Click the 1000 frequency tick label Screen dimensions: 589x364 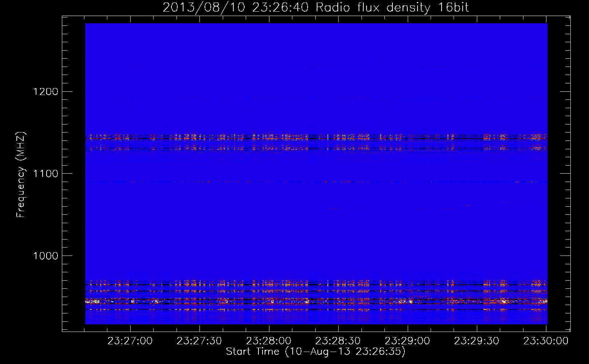(46, 256)
